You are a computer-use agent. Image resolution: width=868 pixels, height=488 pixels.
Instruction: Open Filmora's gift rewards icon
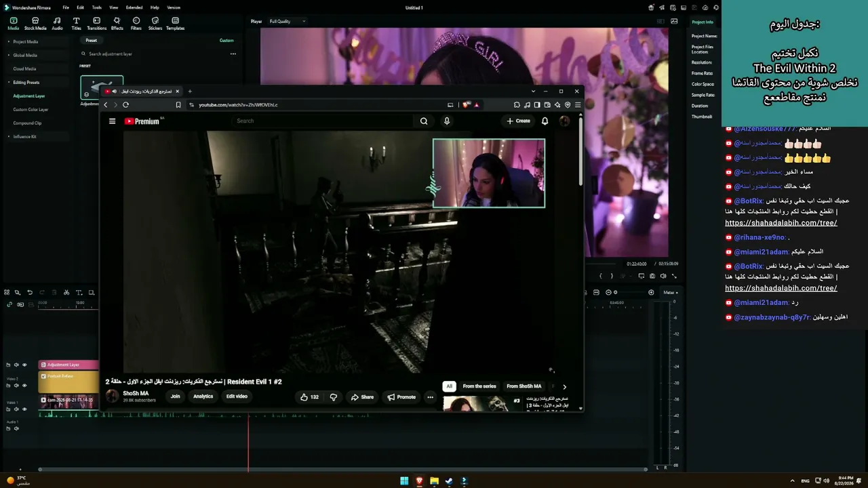coord(651,7)
